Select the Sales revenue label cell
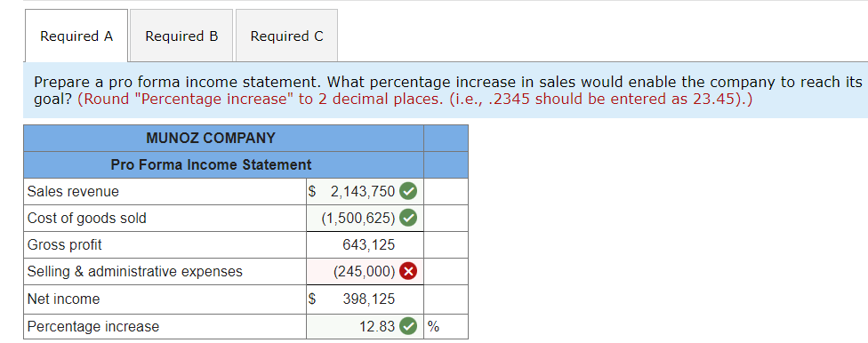The image size is (868, 343). [x=165, y=191]
